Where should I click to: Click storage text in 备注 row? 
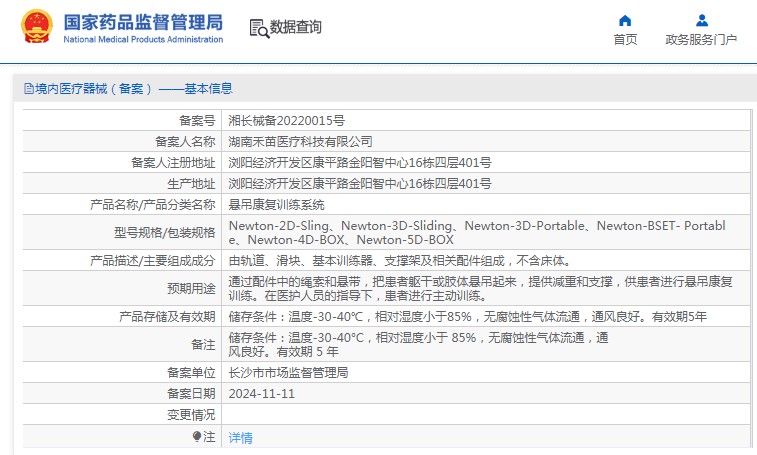point(418,344)
